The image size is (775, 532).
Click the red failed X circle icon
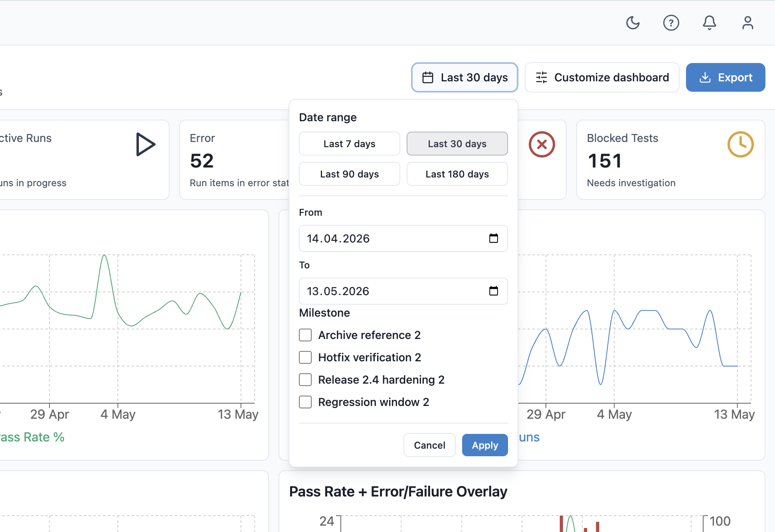tap(542, 144)
